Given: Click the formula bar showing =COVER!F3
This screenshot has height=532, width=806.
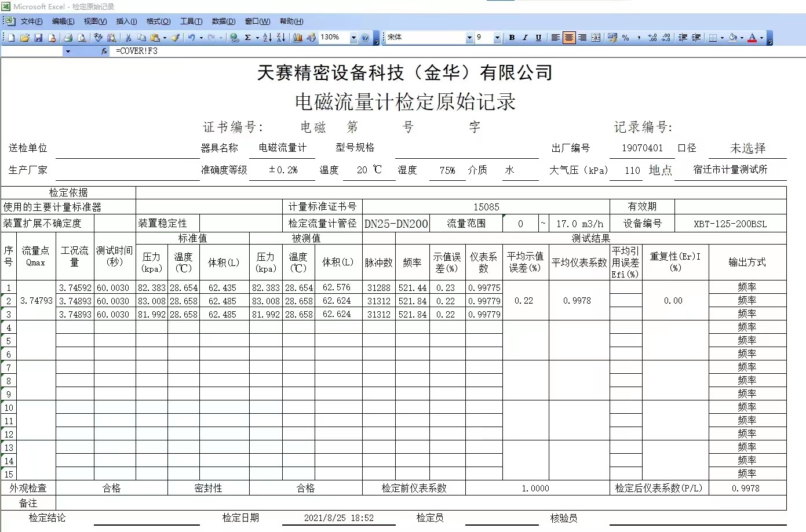Looking at the screenshot, I should click(x=458, y=51).
